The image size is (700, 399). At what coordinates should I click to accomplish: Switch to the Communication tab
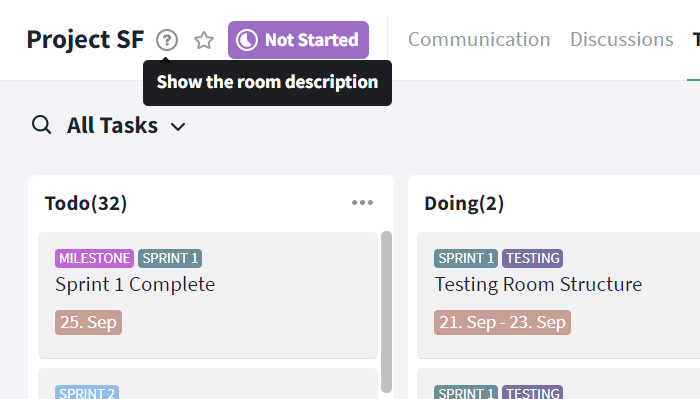click(x=479, y=39)
